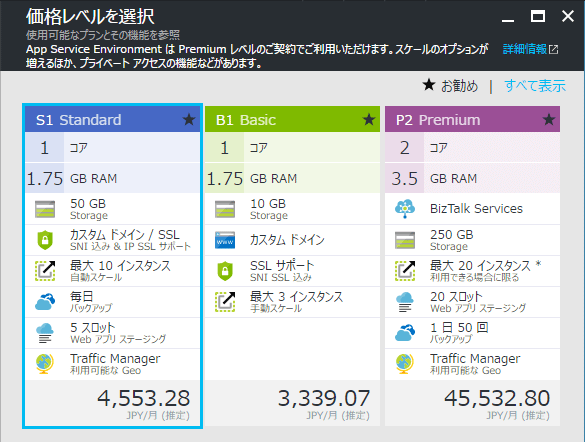
Task: Click the 50 backups cloud icon in P2 Premium
Action: coord(405,333)
